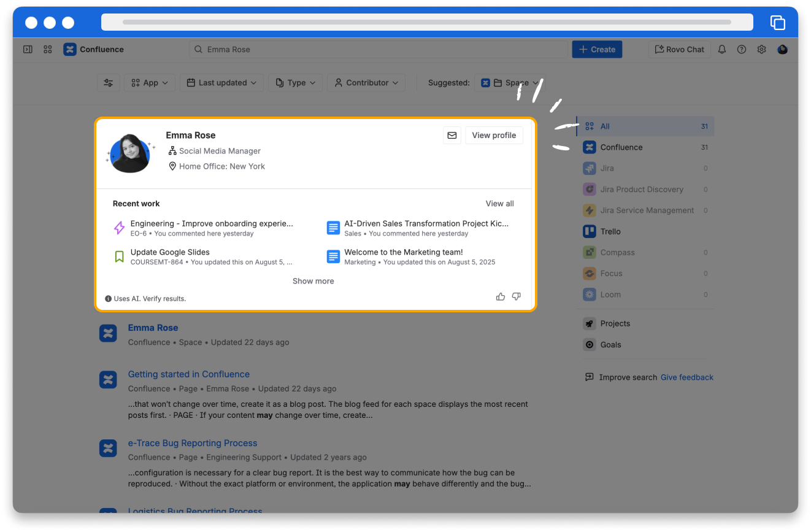Expand the Last updated filter dropdown
The height and width of the screenshot is (532, 811).
[222, 83]
